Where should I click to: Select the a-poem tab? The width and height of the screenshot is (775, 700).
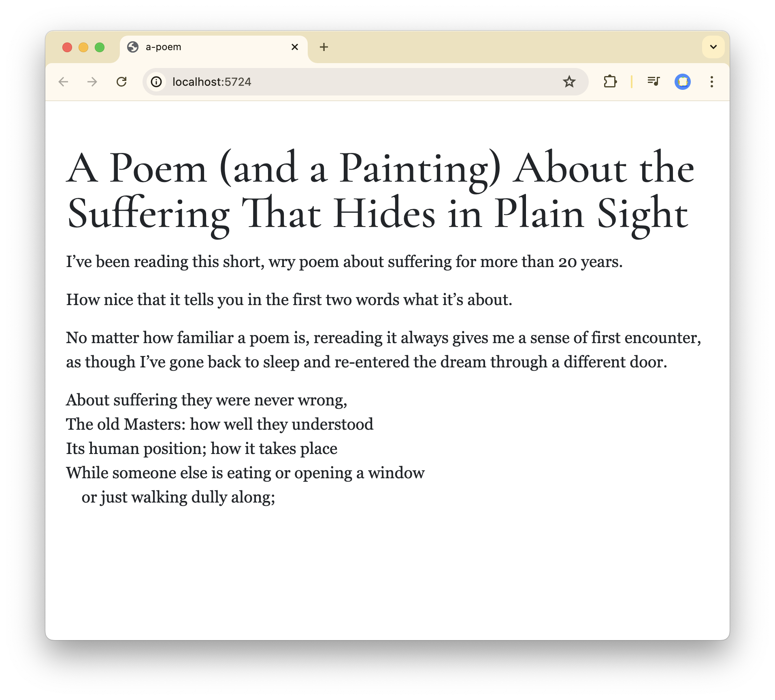(202, 47)
